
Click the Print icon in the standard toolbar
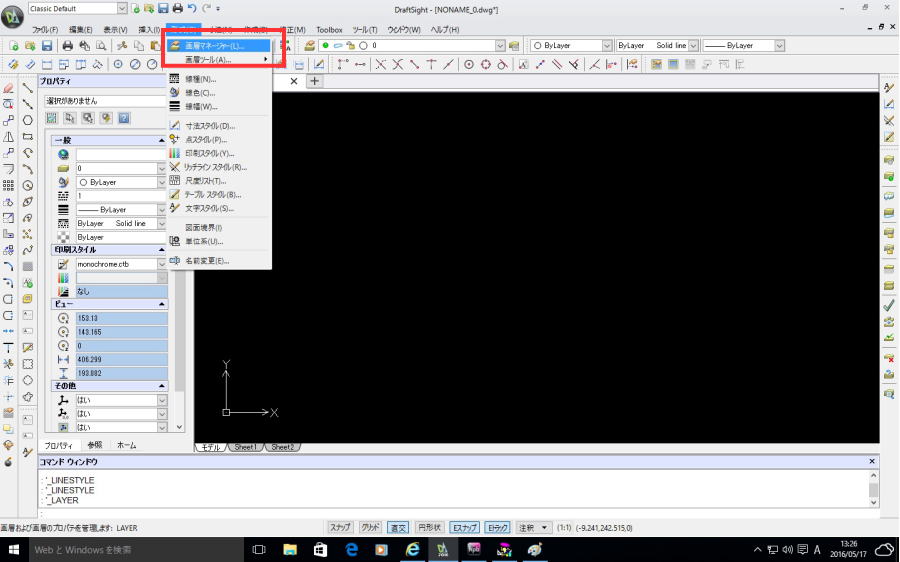click(68, 45)
